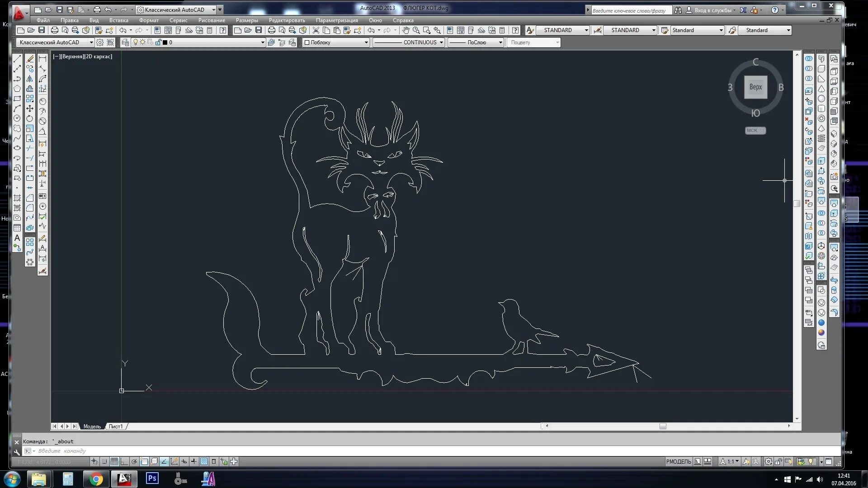Select the Polygon tool

[17, 89]
